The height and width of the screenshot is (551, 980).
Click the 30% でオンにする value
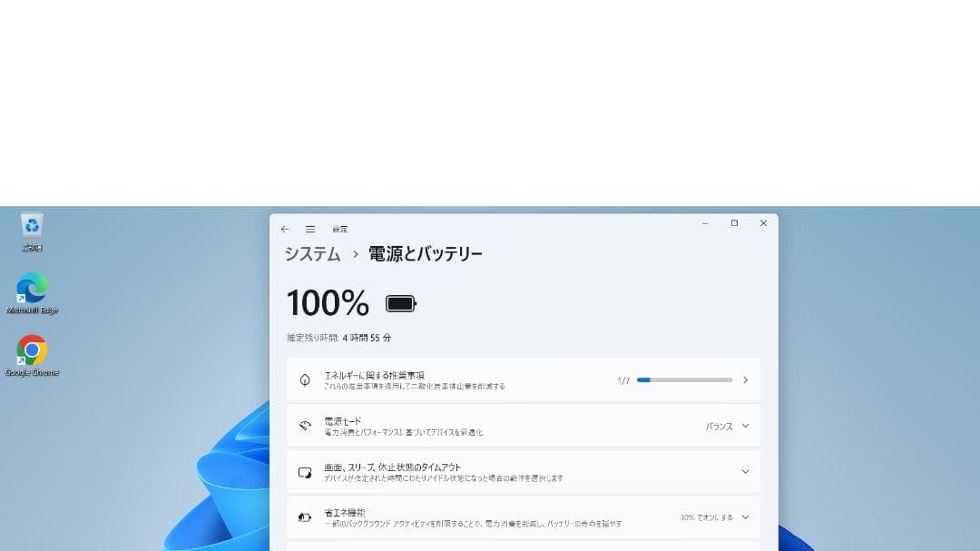(706, 517)
